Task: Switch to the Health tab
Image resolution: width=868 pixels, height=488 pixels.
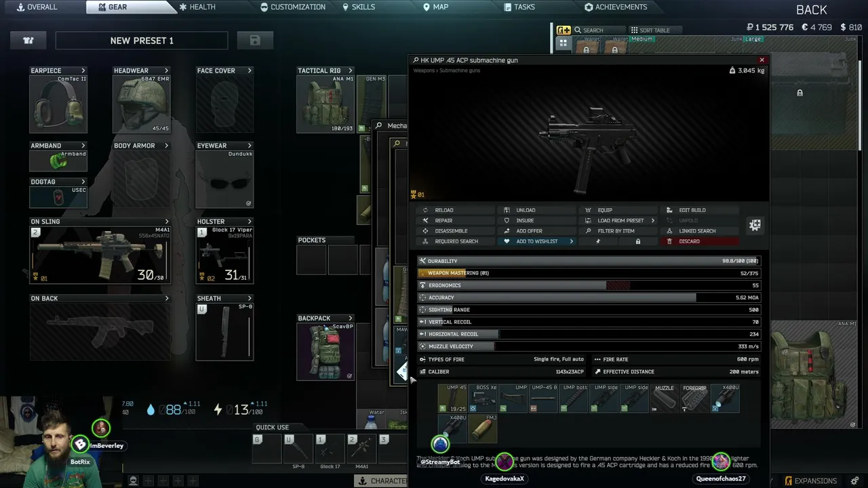Action: [198, 7]
